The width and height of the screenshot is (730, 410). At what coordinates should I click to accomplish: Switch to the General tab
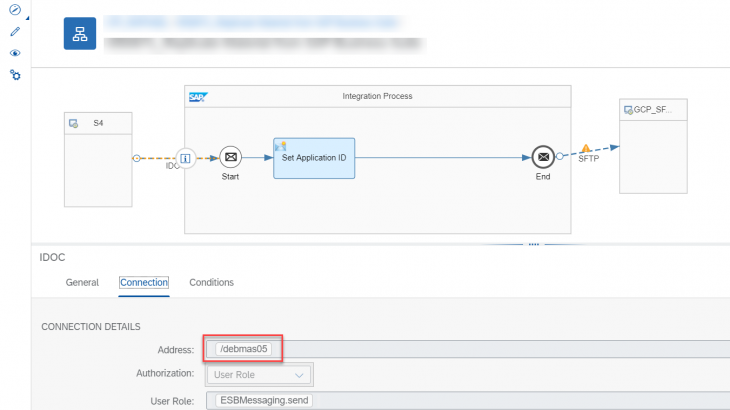click(x=82, y=283)
